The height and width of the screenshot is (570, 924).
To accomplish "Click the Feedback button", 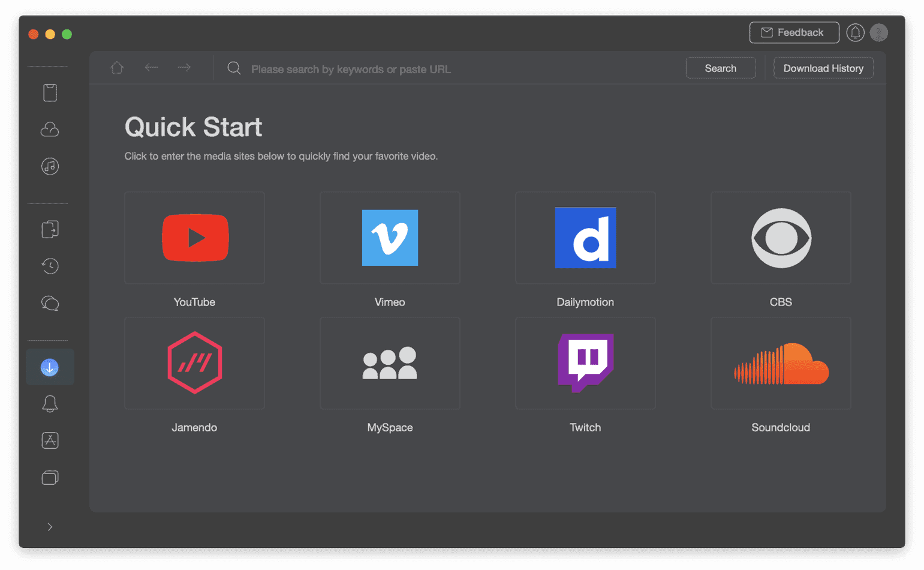I will pos(793,33).
